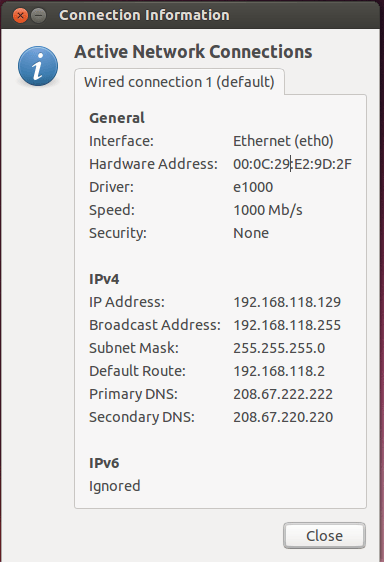384x562 pixels.
Task: Select the subnet mask value 255.255.255.0
Action: 279,348
